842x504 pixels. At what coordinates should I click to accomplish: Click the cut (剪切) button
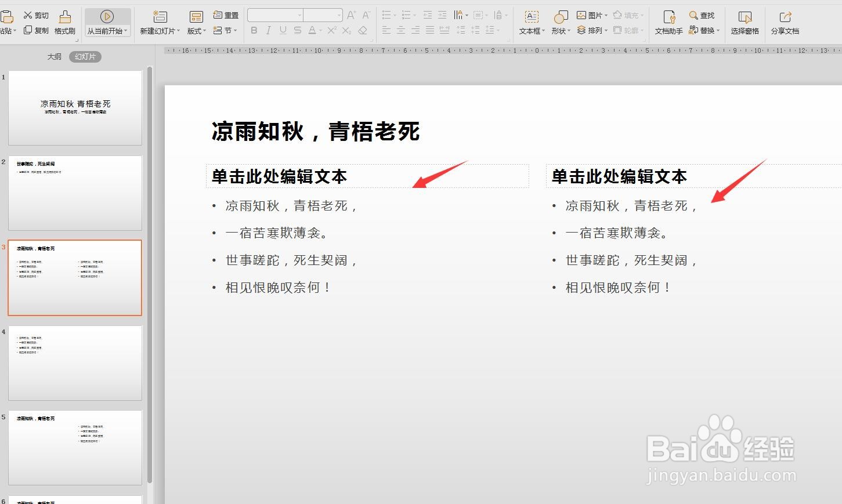pos(37,15)
